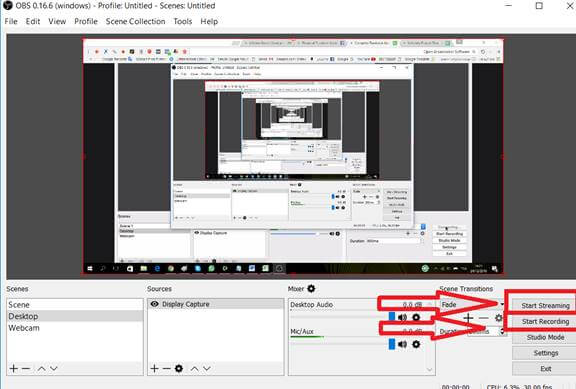Remove selected source with minus icon

tap(167, 368)
